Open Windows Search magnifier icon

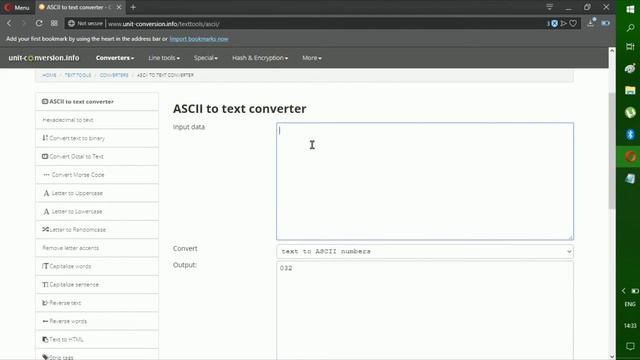tap(630, 28)
